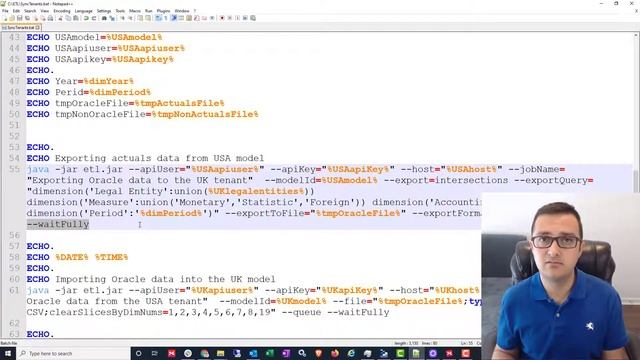The height and width of the screenshot is (360, 640).
Task: Toggle the Show Indent Guide icon
Action: pyautogui.click(x=174, y=18)
